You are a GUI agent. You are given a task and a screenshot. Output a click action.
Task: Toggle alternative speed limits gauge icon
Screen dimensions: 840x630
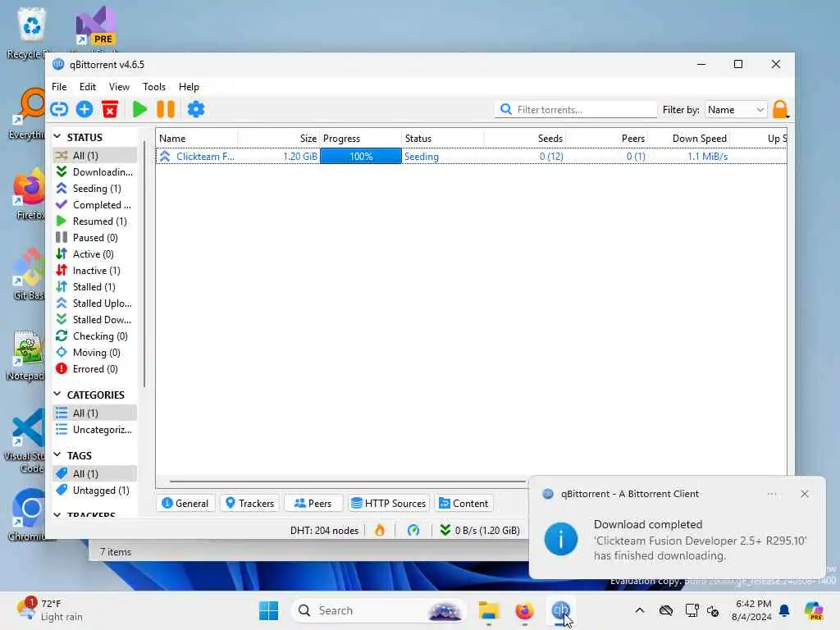point(413,531)
